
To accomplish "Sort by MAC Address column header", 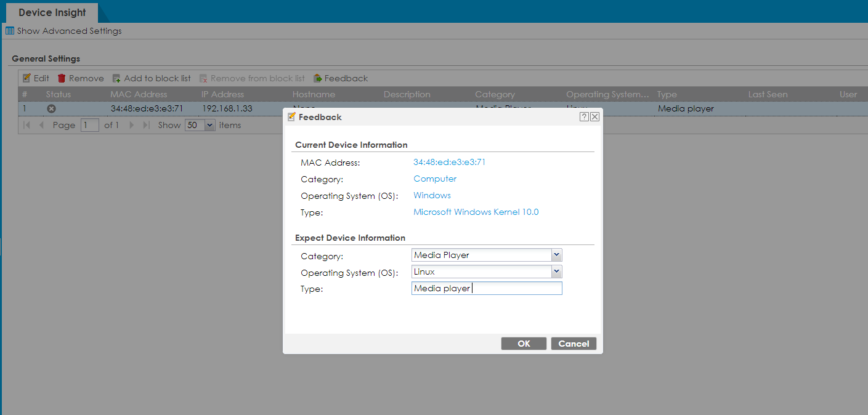I will tap(139, 94).
